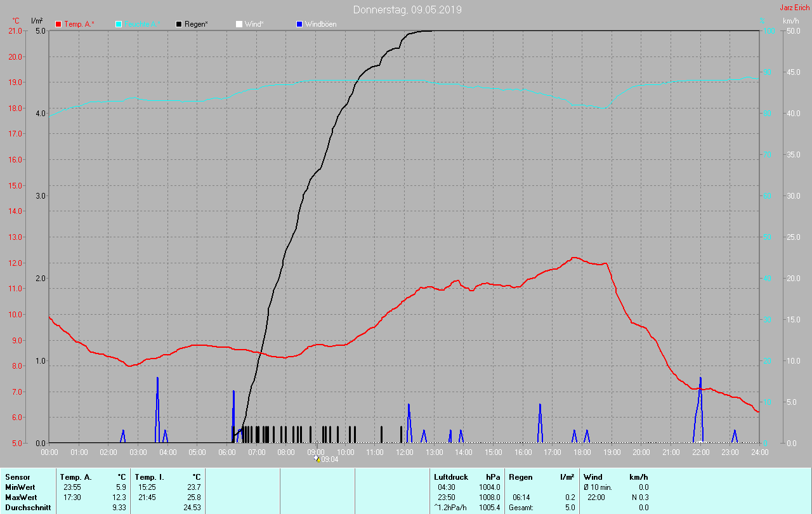The image size is (812, 514).
Task: Click the 'Gesamt:' rain total label
Action: (521, 508)
